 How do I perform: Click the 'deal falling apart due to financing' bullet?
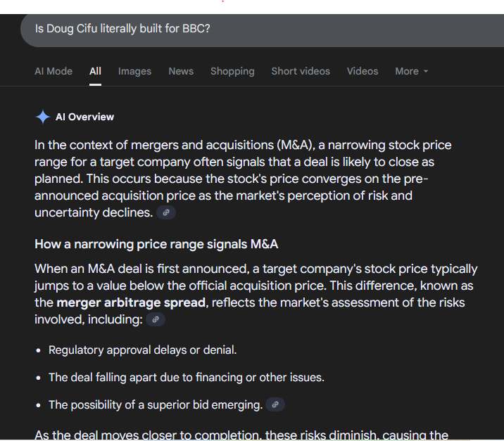click(x=186, y=377)
